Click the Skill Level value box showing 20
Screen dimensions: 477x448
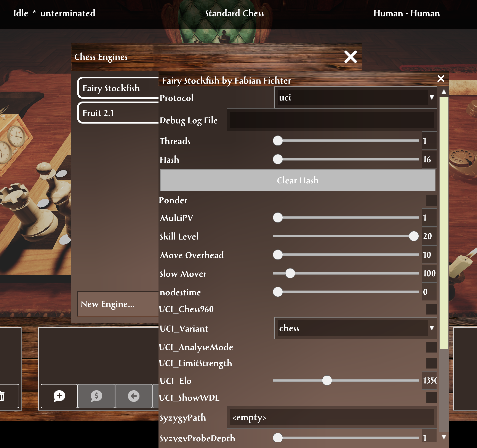(x=429, y=236)
